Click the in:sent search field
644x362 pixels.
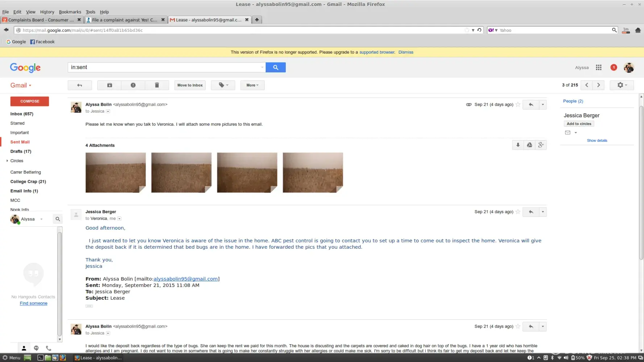[x=166, y=67]
